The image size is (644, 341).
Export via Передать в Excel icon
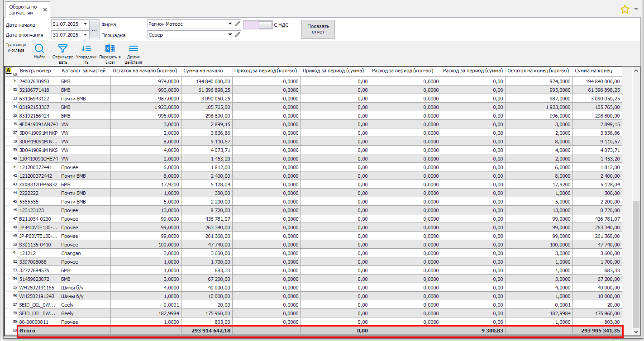coord(110,49)
